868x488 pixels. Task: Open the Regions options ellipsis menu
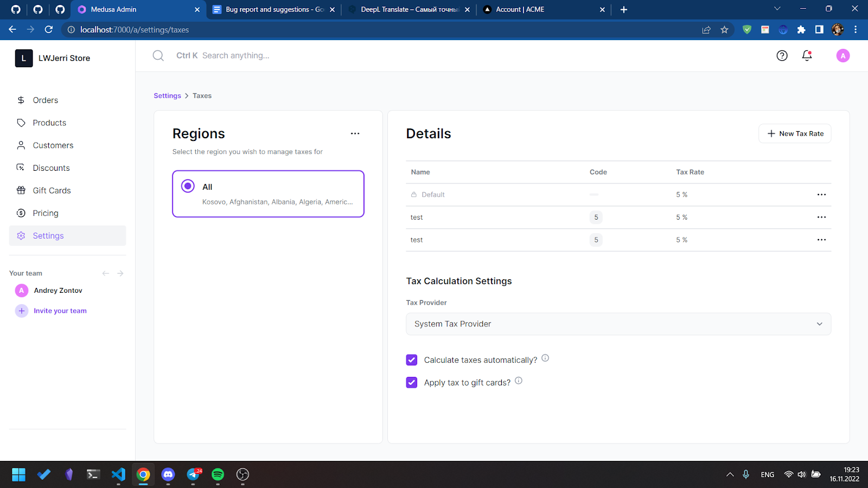click(355, 133)
